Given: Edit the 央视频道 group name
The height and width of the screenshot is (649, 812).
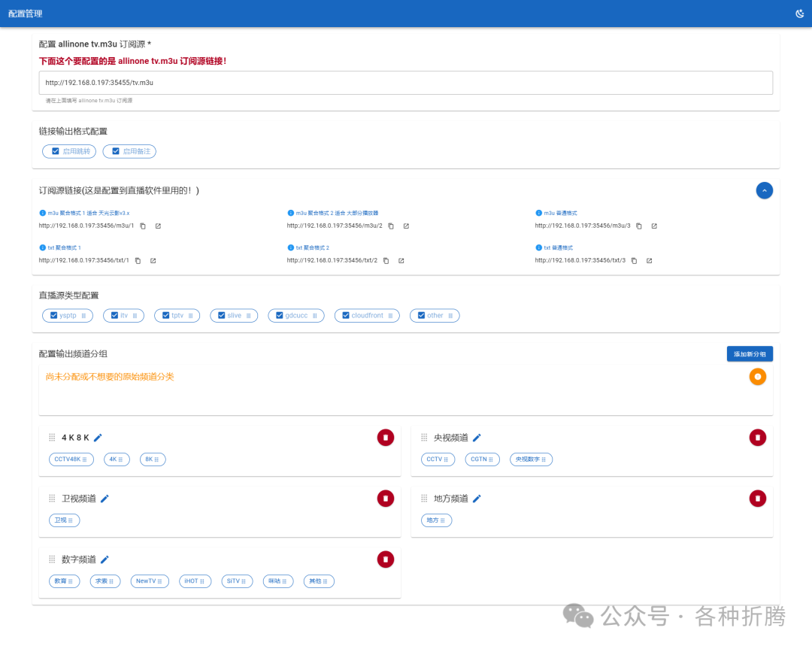Looking at the screenshot, I should pyautogui.click(x=477, y=438).
